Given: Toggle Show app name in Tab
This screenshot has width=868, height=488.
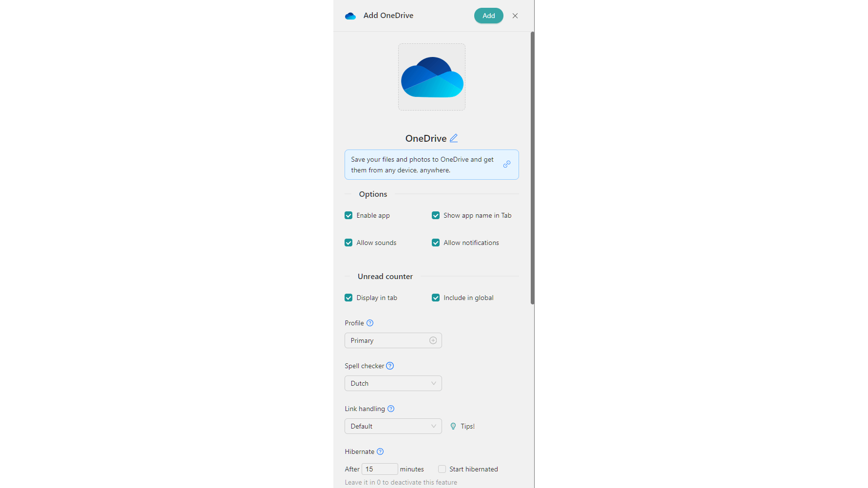Looking at the screenshot, I should pyautogui.click(x=436, y=215).
